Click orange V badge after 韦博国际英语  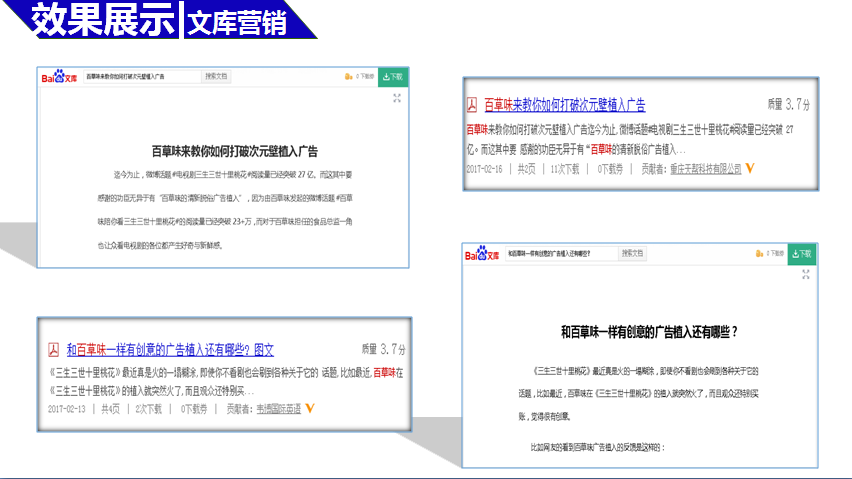(310, 408)
